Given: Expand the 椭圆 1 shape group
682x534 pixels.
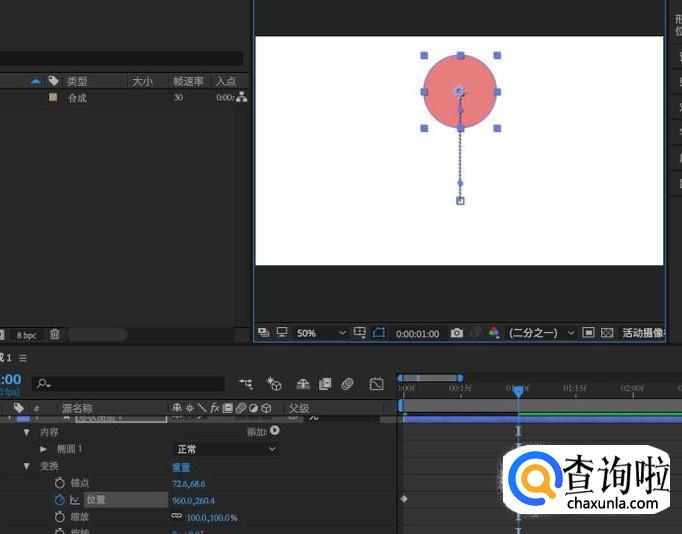Looking at the screenshot, I should click(44, 450).
